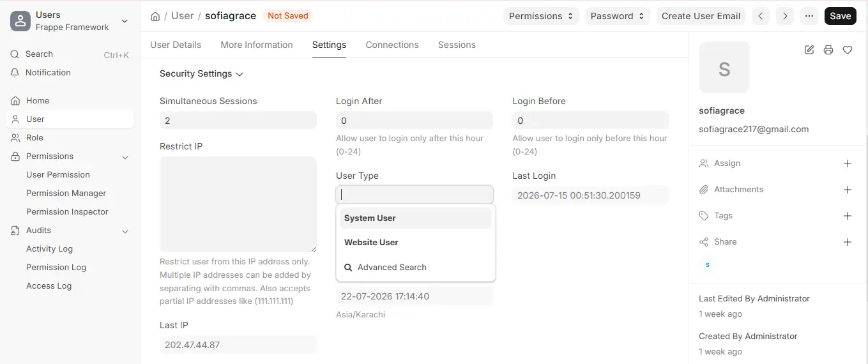Choose Website User option
Screen dimensions: 868x364
[416, 243]
